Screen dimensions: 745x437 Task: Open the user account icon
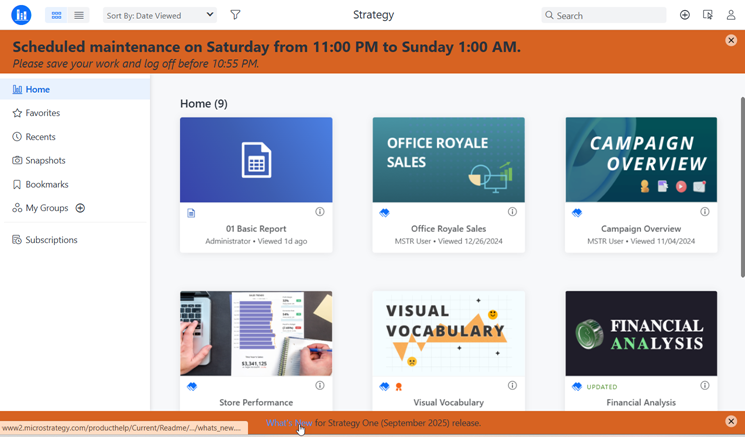point(731,15)
